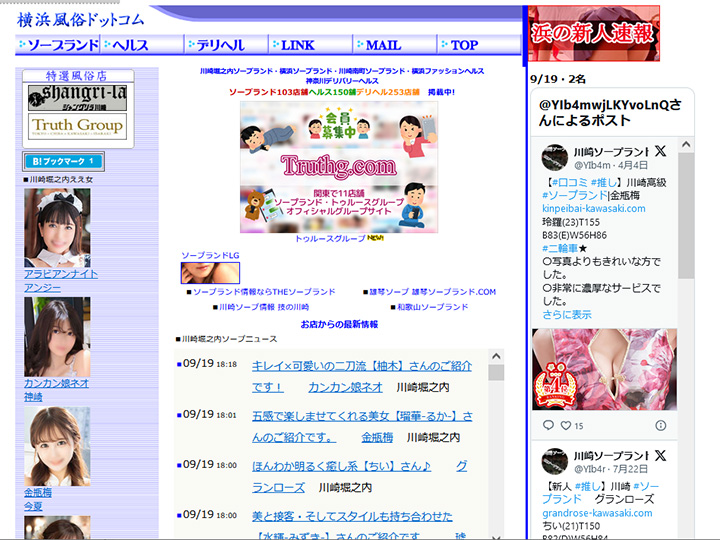The width and height of the screenshot is (720, 540).
Task: Click the X timeline scrollbar thumb
Action: tap(686, 216)
